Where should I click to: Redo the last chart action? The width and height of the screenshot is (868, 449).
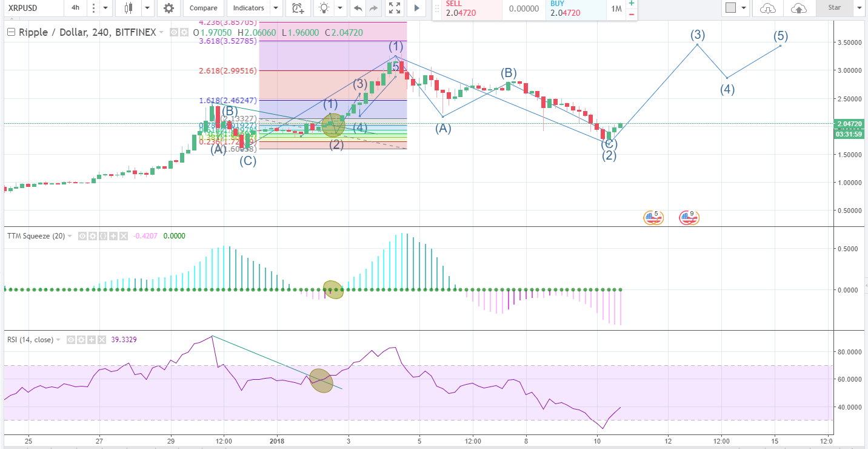pos(373,8)
